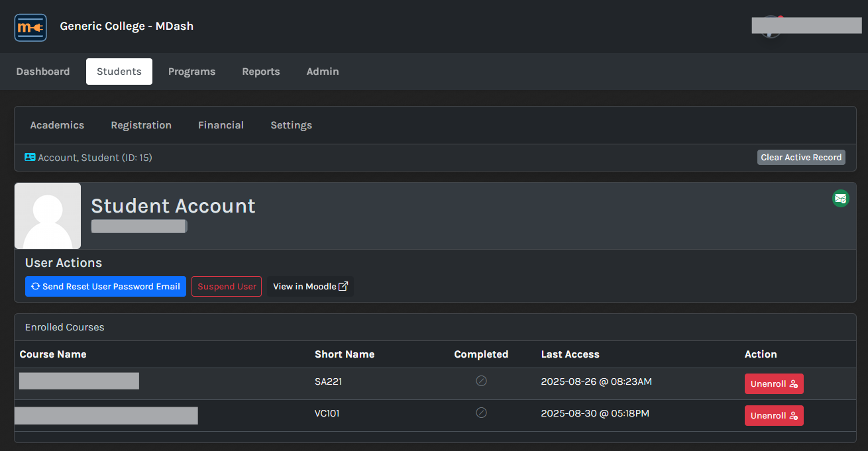868x451 pixels.
Task: Open the student Settings submenu
Action: (x=291, y=125)
